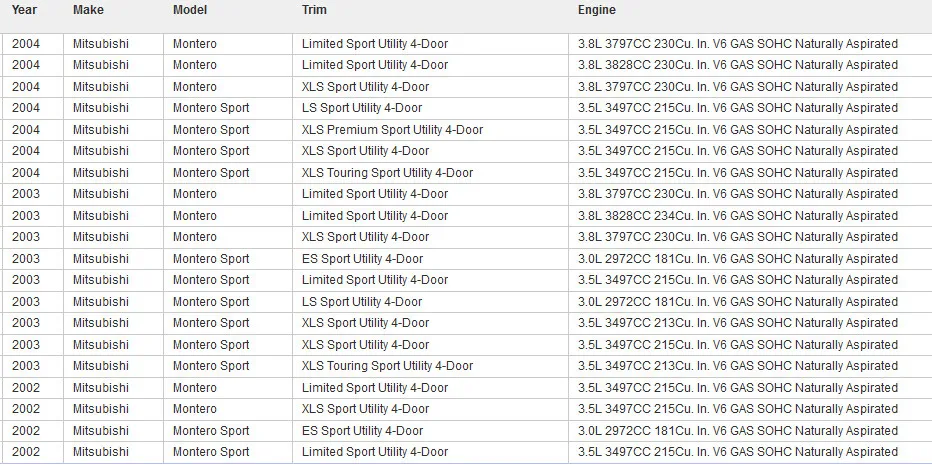The image size is (932, 466).
Task: Click the Year column header
Action: (x=24, y=10)
